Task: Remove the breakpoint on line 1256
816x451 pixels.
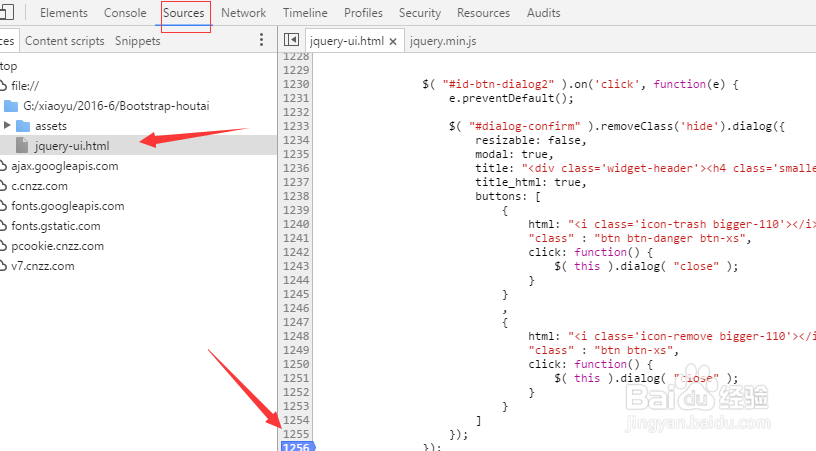Action: tap(298, 446)
